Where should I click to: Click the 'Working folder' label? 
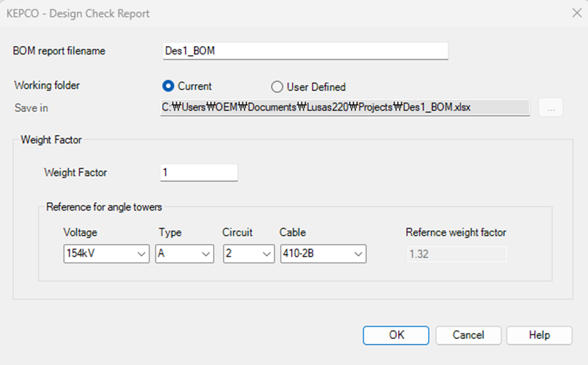click(x=47, y=85)
